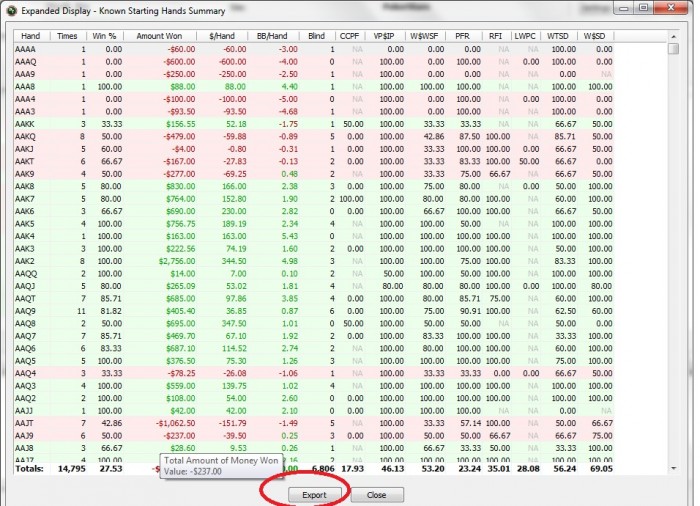Select the AAJJ hand row
Image resolution: width=700 pixels, height=506 pixels.
(x=314, y=411)
